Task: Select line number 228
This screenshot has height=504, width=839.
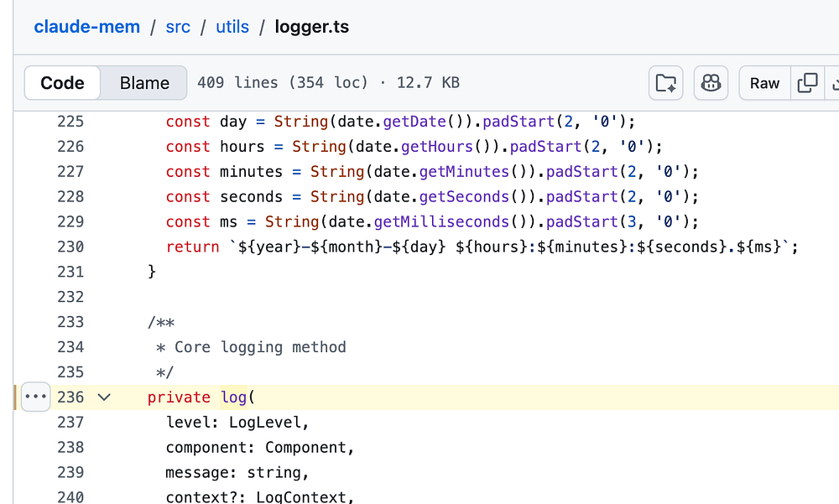Action: (x=70, y=197)
